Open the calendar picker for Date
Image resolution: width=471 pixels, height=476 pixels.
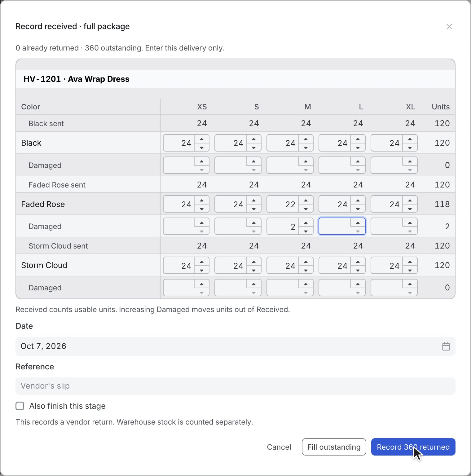446,346
